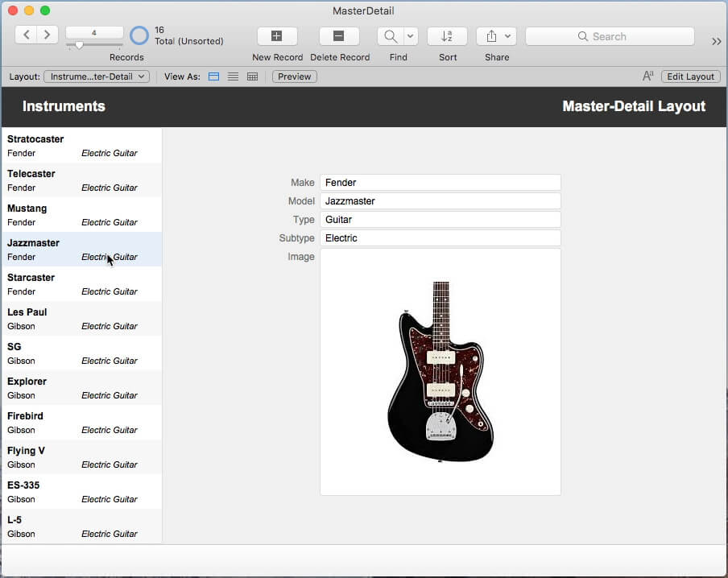Select the Flying V record
Viewport: 728px width, 578px height.
click(x=81, y=456)
